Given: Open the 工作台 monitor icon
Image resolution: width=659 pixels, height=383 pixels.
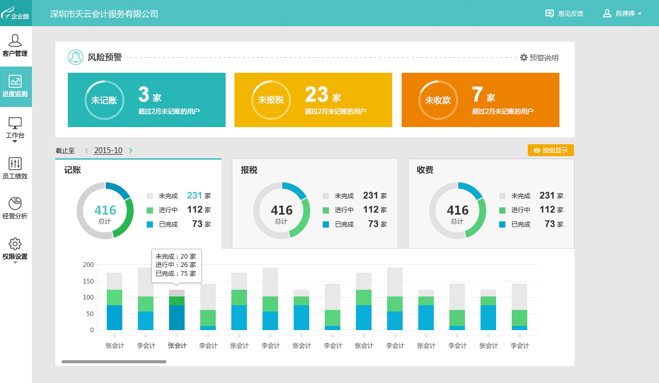Looking at the screenshot, I should pos(15,123).
